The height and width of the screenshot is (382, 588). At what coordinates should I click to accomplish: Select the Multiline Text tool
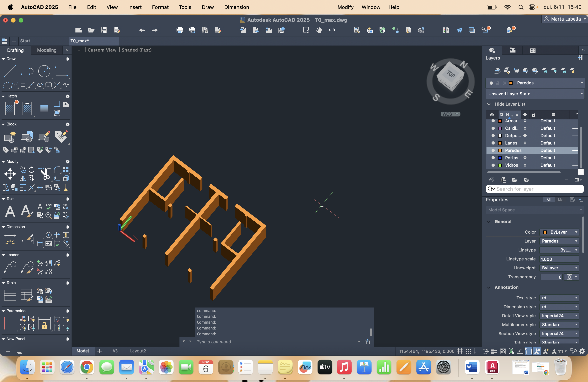10,211
